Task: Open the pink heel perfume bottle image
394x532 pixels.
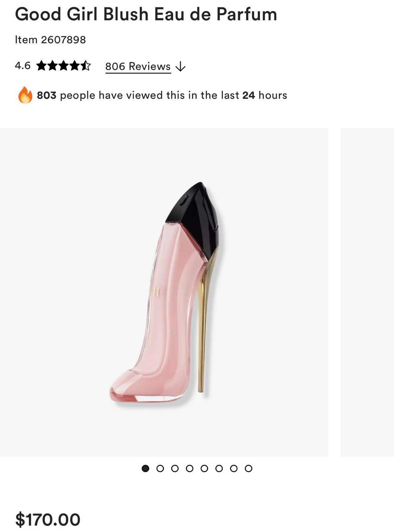Action: coord(164,292)
